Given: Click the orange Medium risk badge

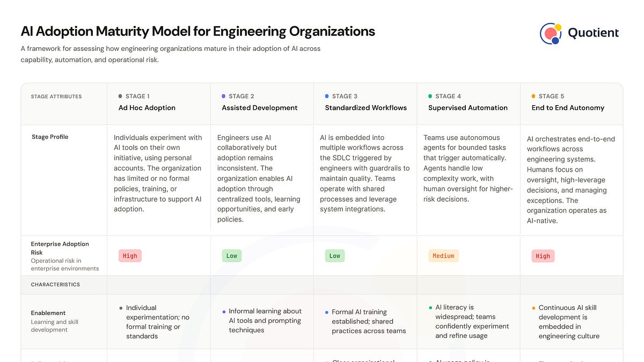Looking at the screenshot, I should (x=443, y=256).
